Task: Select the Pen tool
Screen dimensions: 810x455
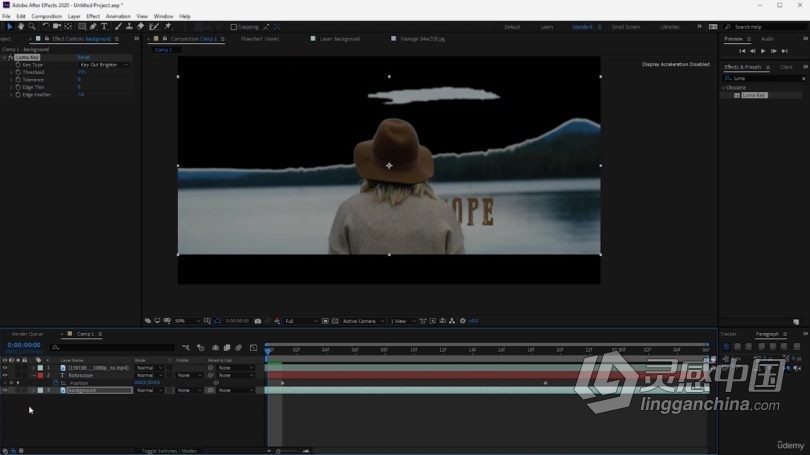Action: pos(93,26)
